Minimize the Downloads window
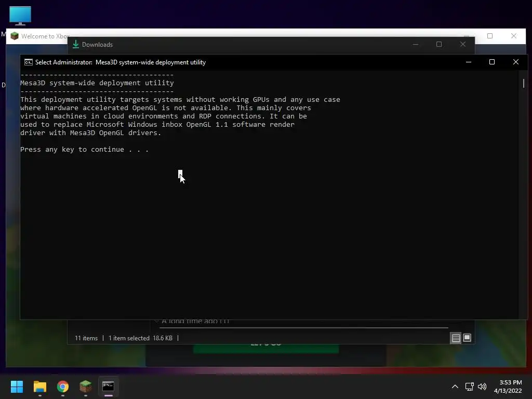Viewport: 532px width, 399px height. click(x=416, y=45)
